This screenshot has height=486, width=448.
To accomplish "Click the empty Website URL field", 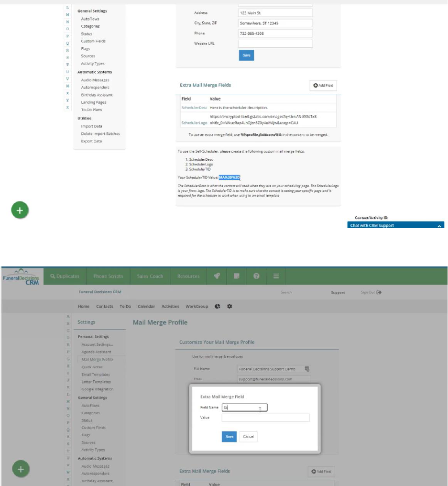I will [x=275, y=44].
